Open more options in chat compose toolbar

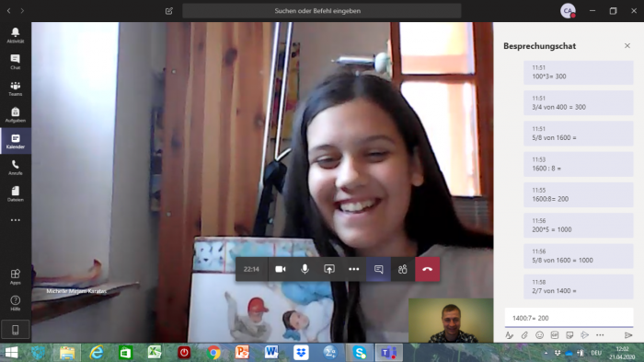click(600, 335)
